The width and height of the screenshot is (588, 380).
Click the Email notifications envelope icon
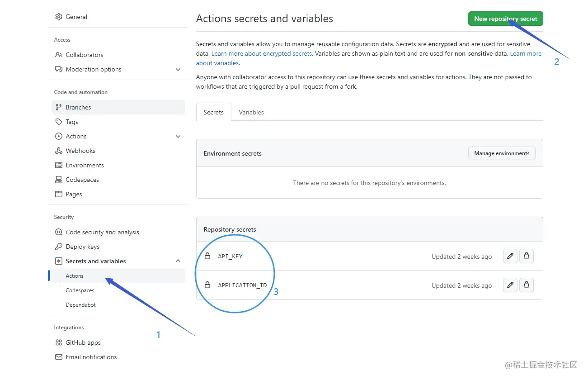tap(59, 357)
